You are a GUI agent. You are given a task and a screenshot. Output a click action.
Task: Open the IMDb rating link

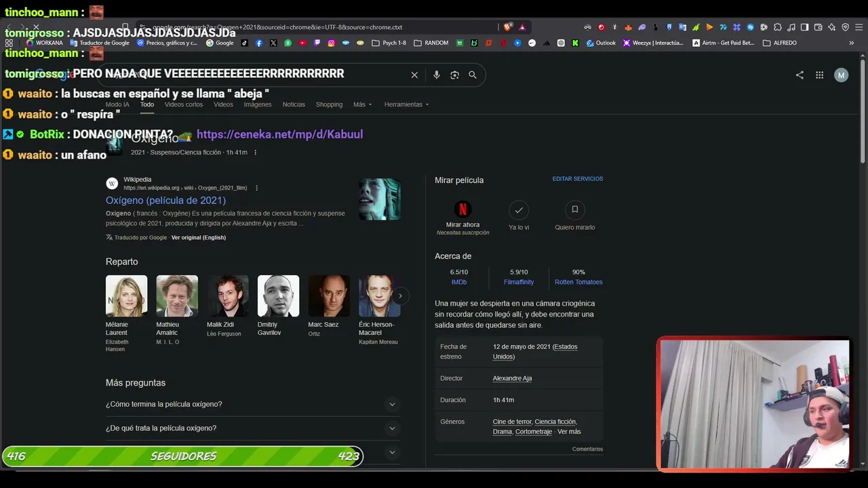coord(459,282)
